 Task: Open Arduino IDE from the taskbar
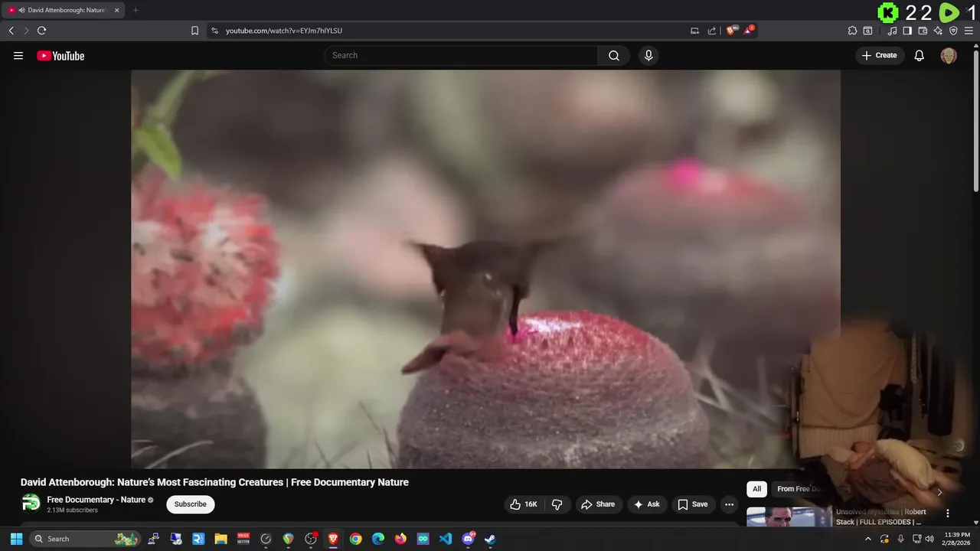423,539
